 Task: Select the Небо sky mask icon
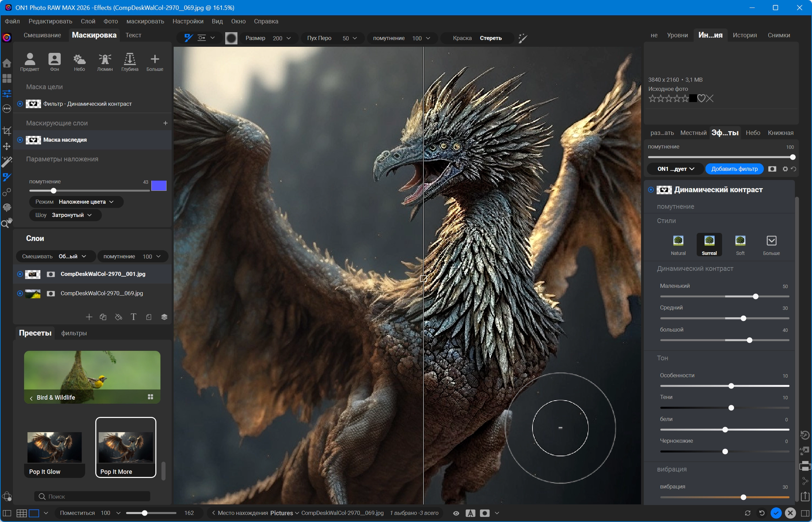tap(79, 62)
